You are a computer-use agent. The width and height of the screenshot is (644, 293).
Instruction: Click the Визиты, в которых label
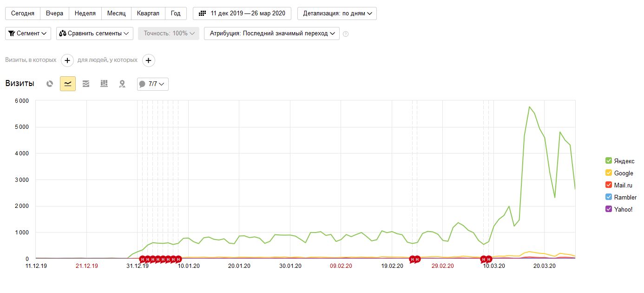[x=31, y=60]
